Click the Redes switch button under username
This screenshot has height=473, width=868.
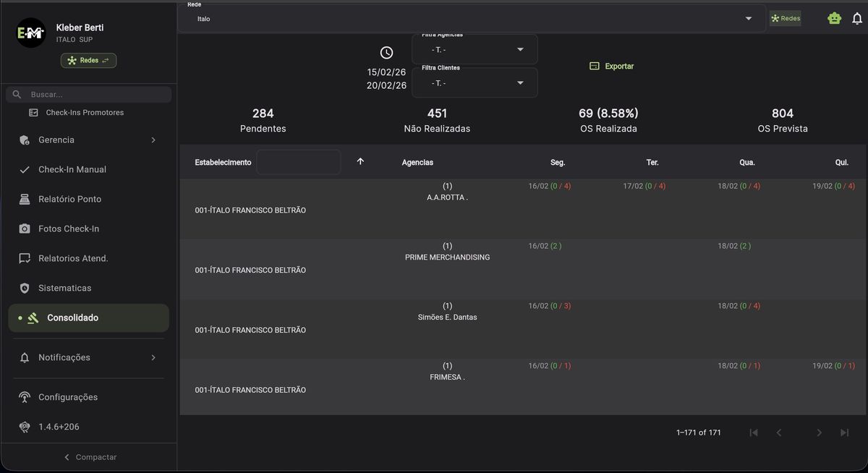tap(88, 61)
